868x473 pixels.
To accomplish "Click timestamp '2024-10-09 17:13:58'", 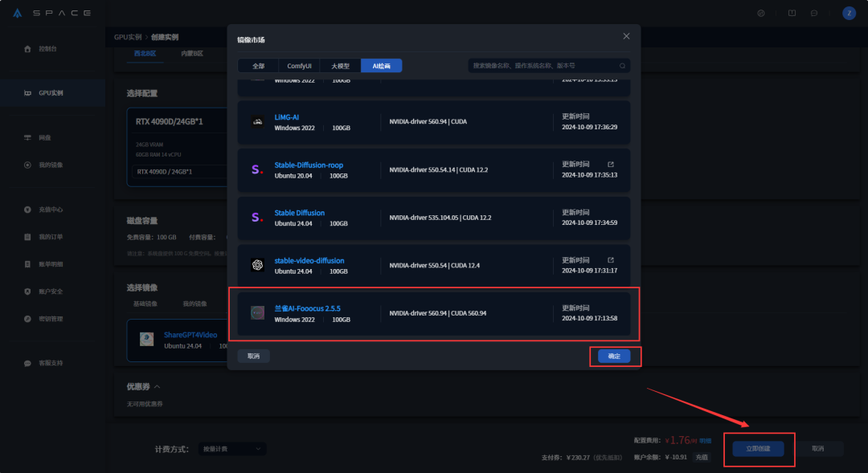I will [590, 318].
